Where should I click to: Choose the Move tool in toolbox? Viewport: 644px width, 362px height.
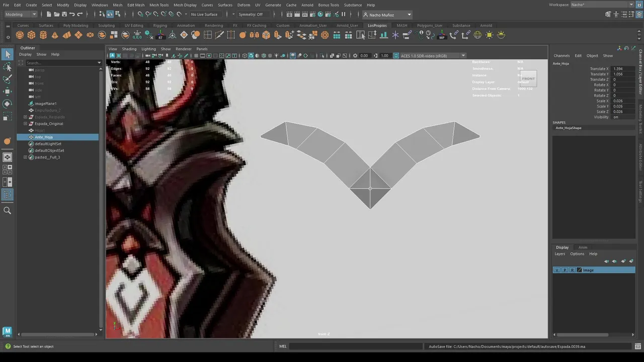[x=8, y=91]
